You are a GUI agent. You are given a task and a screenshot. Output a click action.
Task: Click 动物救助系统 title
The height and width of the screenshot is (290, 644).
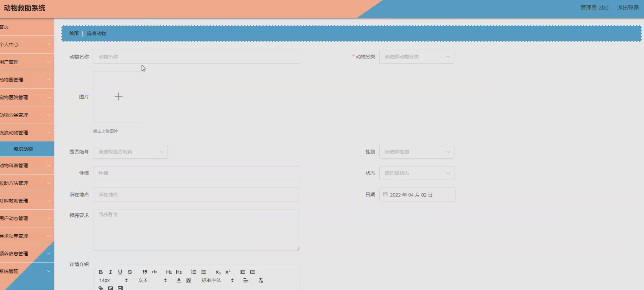click(24, 8)
